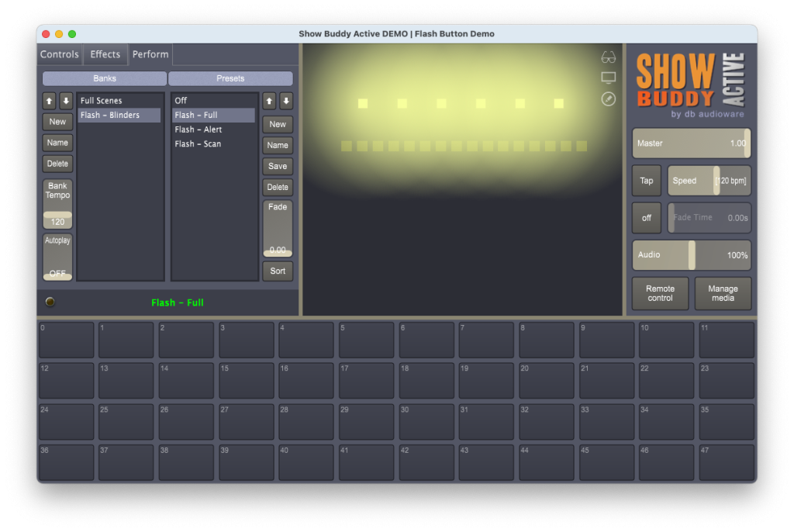This screenshot has width=794, height=532.
Task: Click the preset list up arrow
Action: click(x=269, y=101)
